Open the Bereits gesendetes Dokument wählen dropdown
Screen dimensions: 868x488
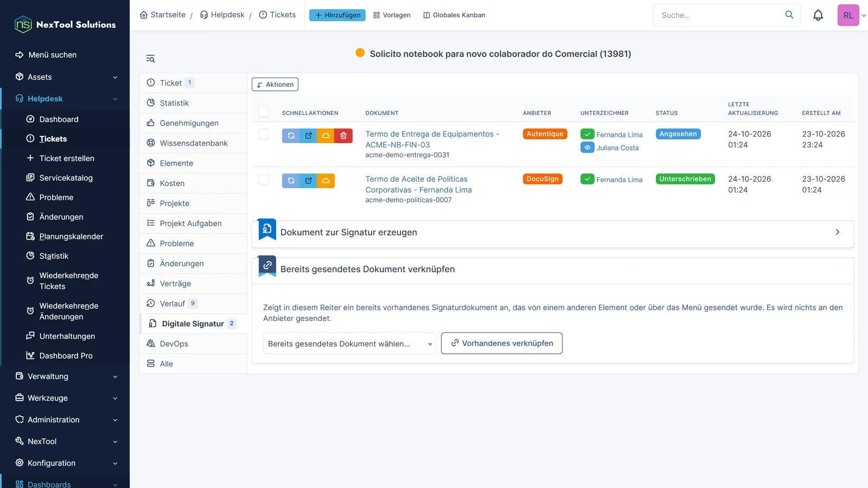(x=349, y=344)
